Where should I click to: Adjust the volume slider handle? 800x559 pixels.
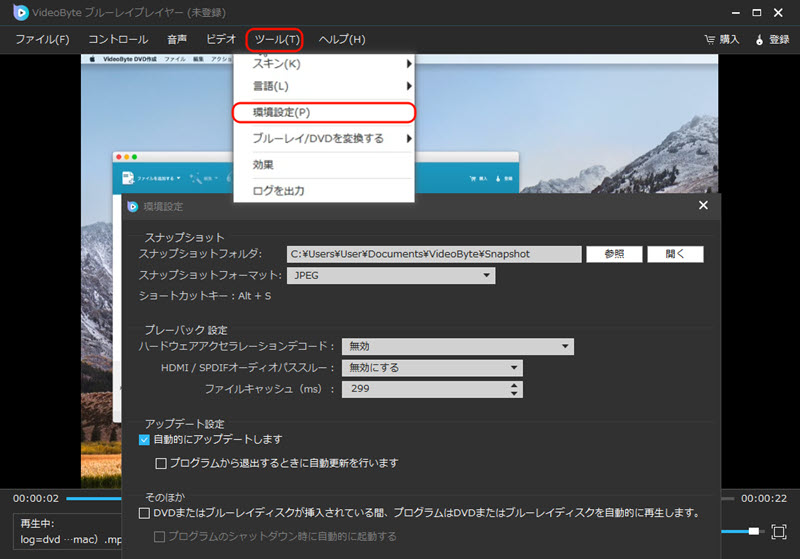754,531
